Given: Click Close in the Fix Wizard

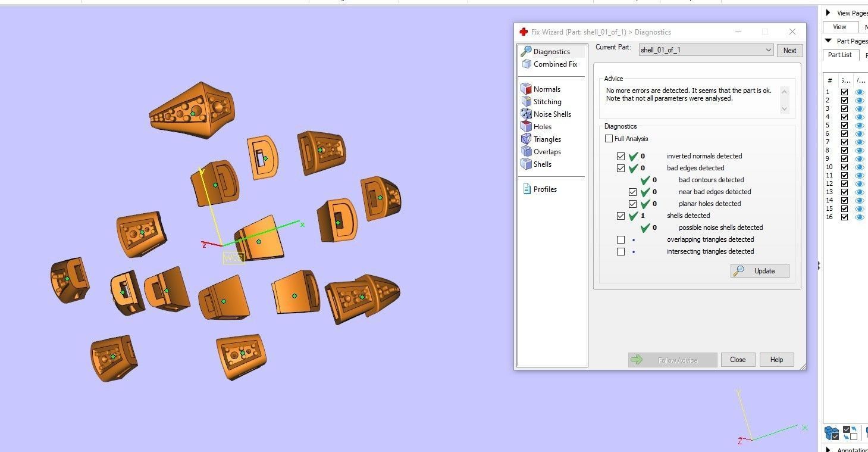Looking at the screenshot, I should [x=738, y=360].
